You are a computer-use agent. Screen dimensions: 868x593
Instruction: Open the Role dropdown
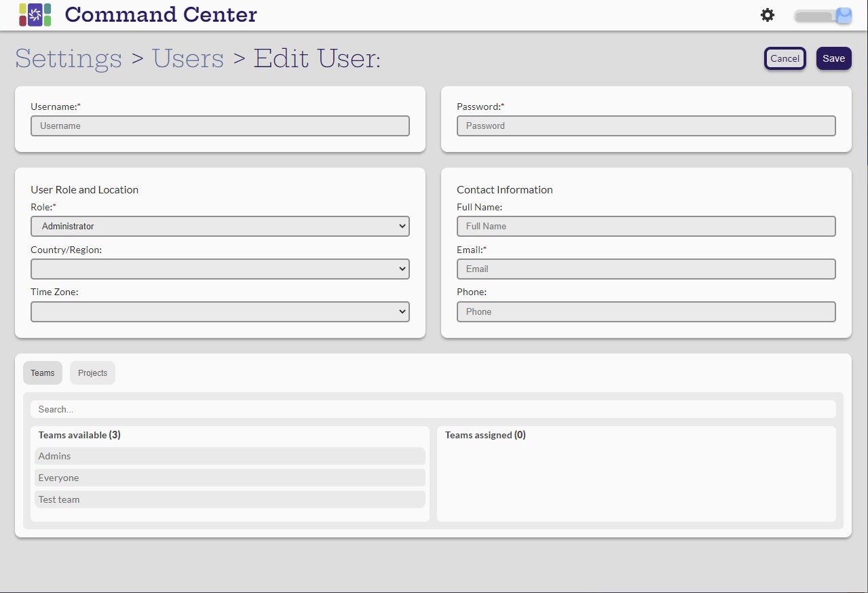click(220, 226)
